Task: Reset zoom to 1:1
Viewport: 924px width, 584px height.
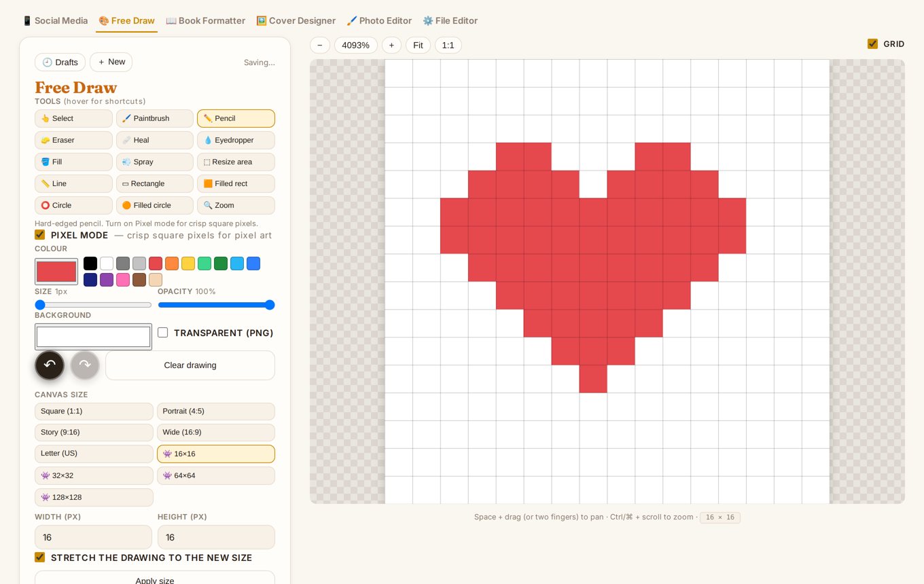Action: tap(448, 45)
